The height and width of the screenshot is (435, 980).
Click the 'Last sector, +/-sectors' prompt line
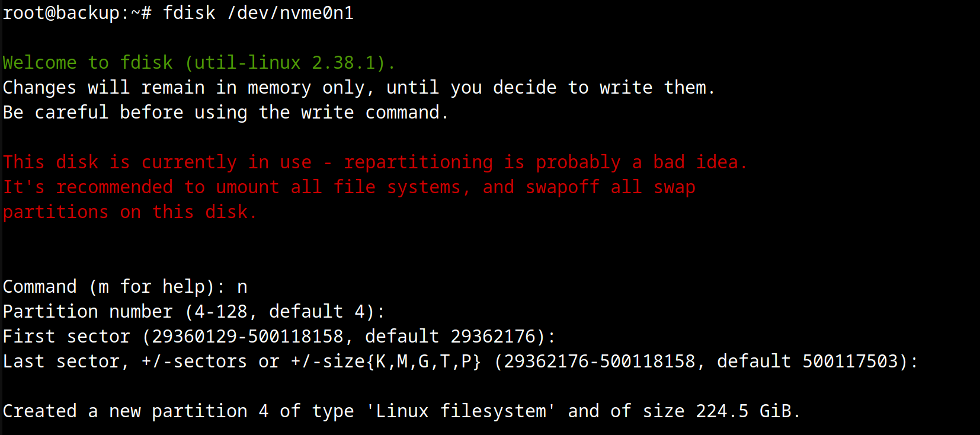[x=460, y=362]
